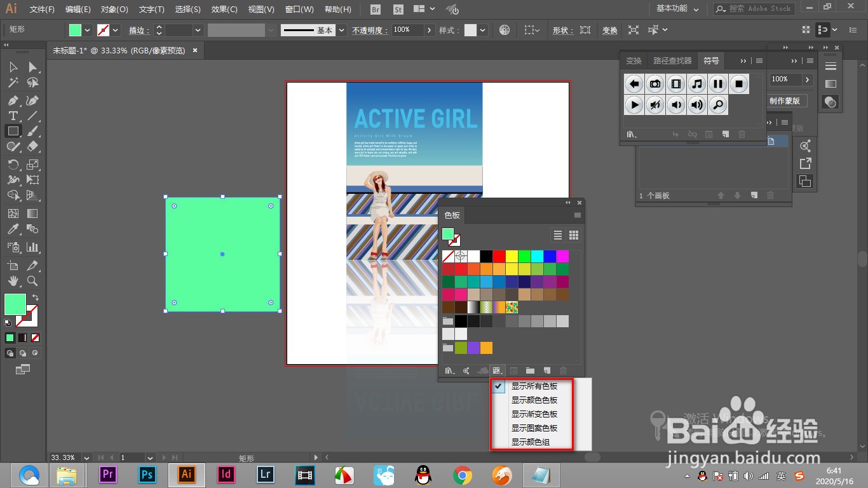The image size is (868, 488).
Task: Enable Draw Normal mode
Action: coord(10,353)
